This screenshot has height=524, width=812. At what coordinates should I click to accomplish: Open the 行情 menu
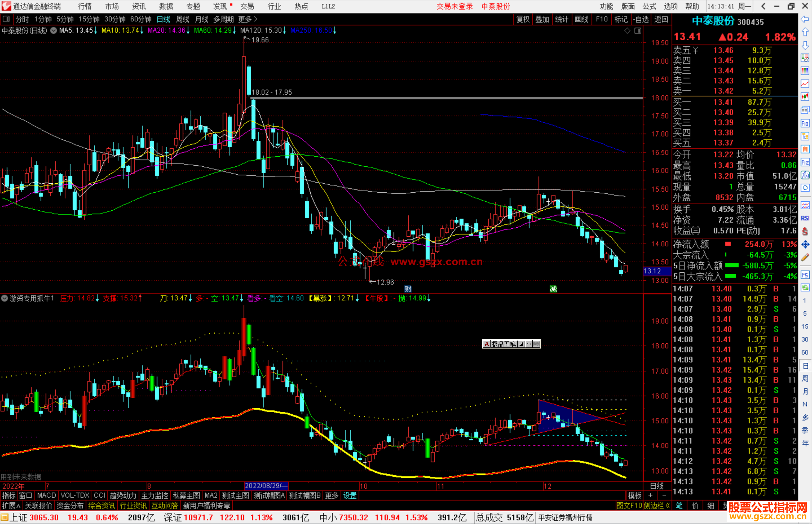(85, 6)
